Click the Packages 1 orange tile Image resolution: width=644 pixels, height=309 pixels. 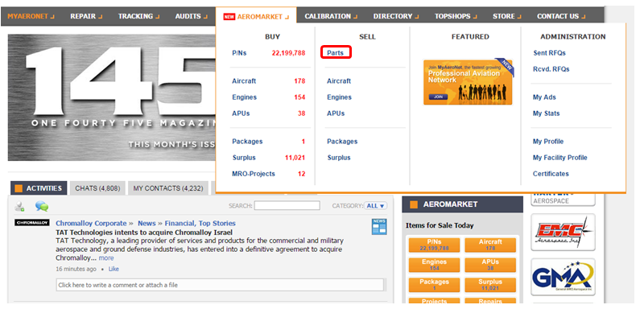[434, 285]
